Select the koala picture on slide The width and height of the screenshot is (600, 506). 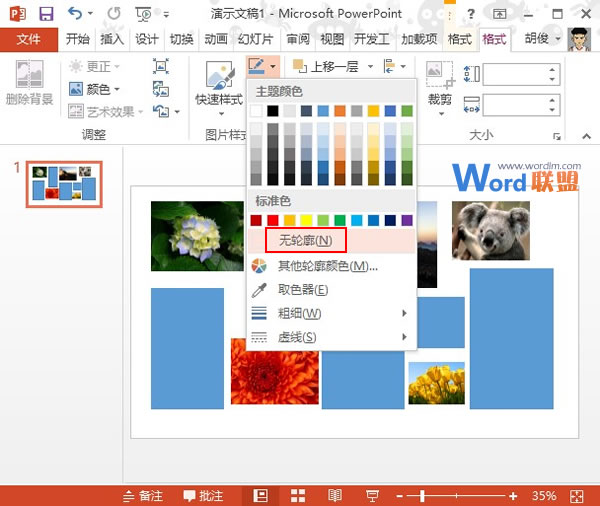pos(491,230)
